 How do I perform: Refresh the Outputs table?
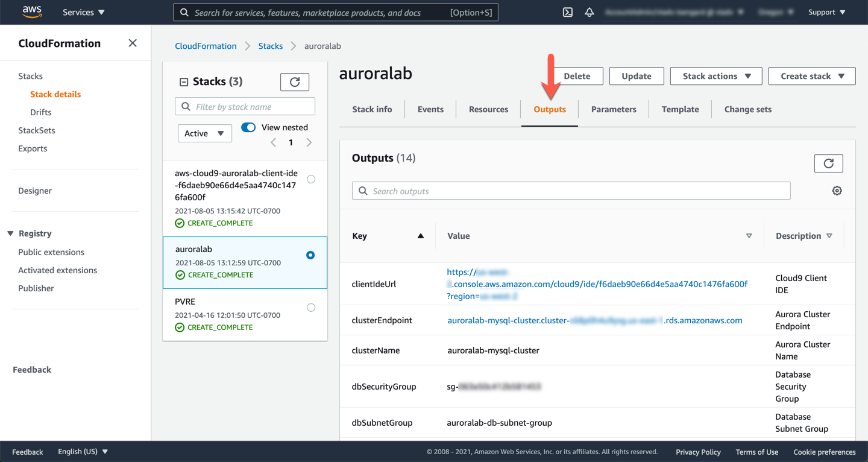tap(828, 163)
